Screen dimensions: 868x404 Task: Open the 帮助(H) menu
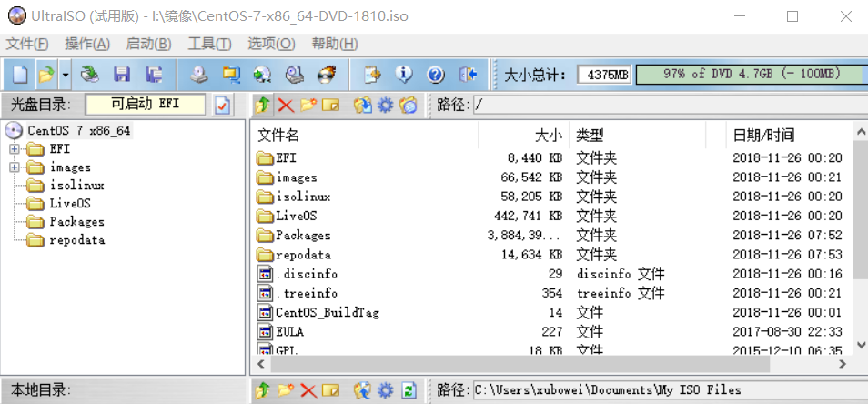tap(334, 45)
